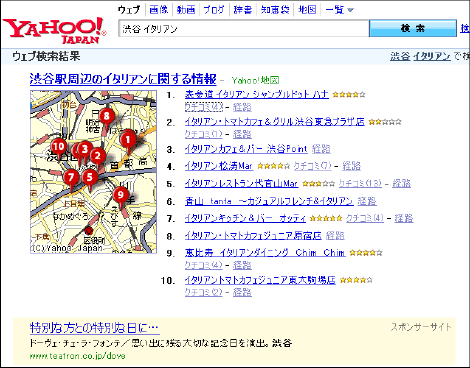Open result 4 イタリアン松涛Mar
Image resolution: width=470 pixels, height=368 pixels.
pyautogui.click(x=219, y=166)
